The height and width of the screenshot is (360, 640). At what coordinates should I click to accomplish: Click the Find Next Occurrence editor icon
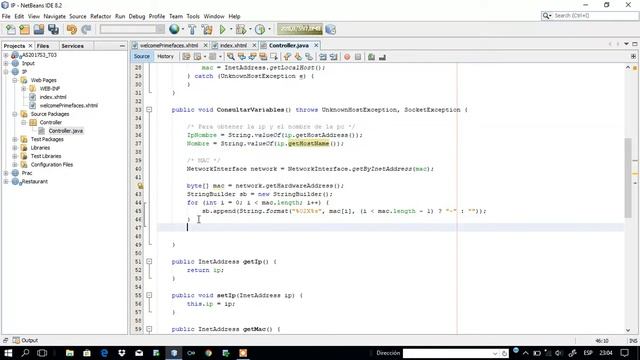pos(252,57)
